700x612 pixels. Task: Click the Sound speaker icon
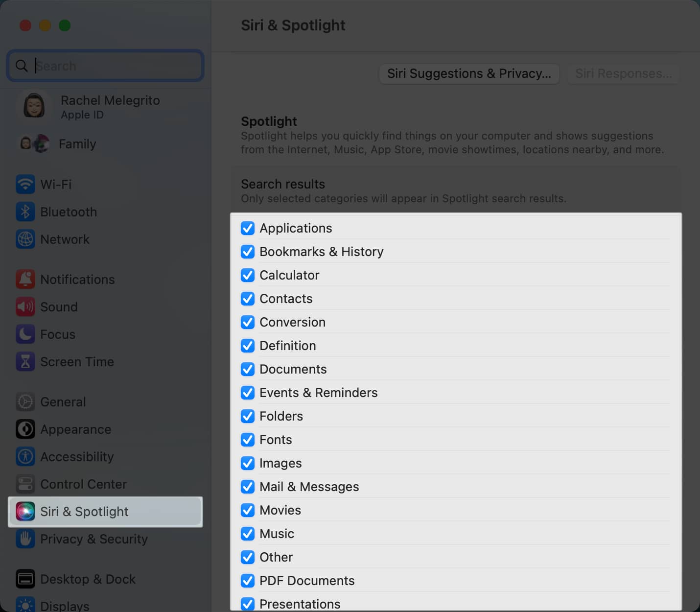25,307
